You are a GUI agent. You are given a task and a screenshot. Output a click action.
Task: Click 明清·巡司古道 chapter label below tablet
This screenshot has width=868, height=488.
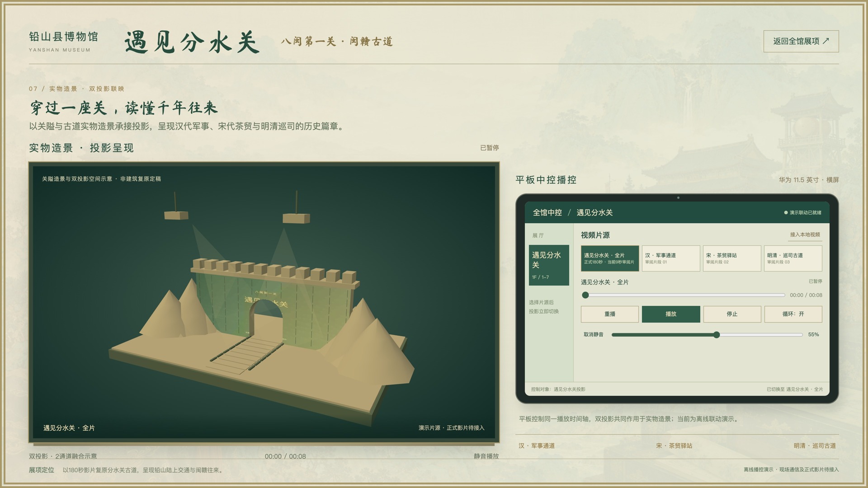tap(815, 446)
